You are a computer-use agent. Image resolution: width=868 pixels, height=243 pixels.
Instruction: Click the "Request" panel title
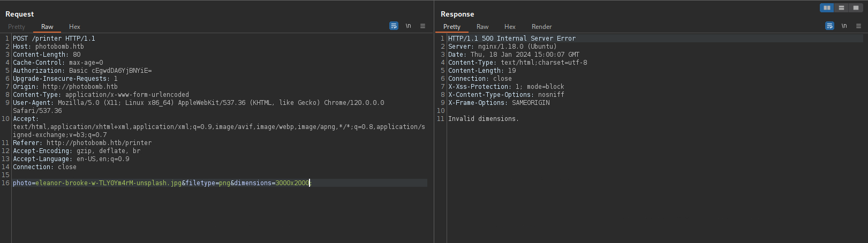pos(19,14)
